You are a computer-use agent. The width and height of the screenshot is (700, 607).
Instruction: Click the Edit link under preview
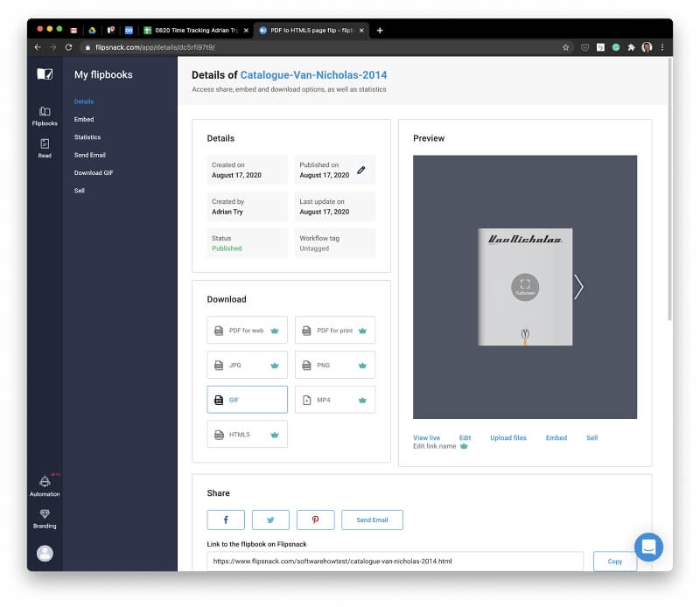tap(465, 437)
